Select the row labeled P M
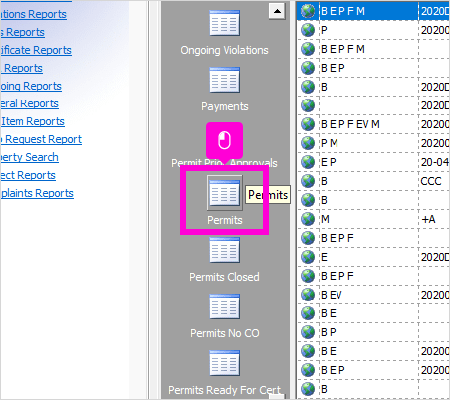450x400 pixels. tap(373, 143)
